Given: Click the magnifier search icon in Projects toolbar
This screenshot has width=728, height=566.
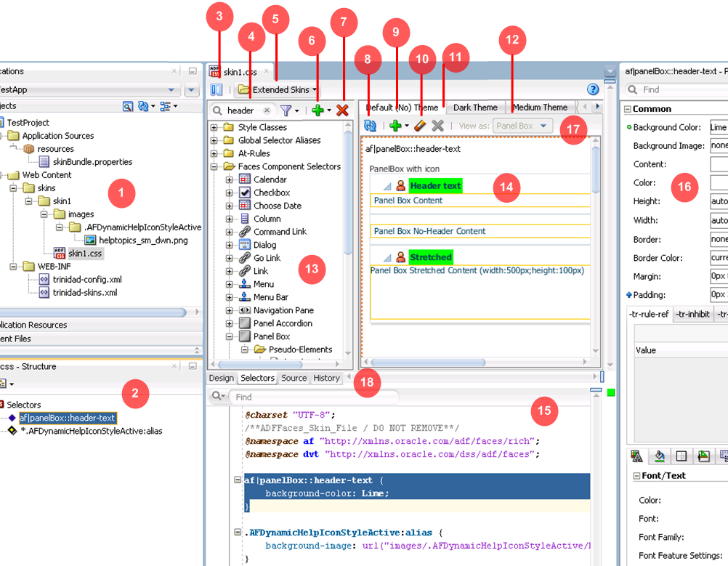Looking at the screenshot, I should coord(128,106).
